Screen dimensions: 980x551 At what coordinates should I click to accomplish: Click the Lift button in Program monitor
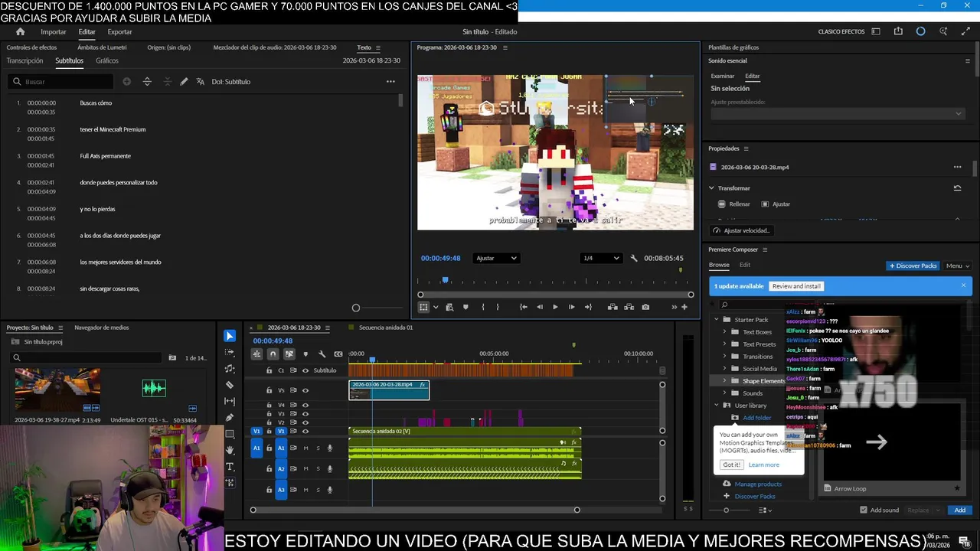612,307
